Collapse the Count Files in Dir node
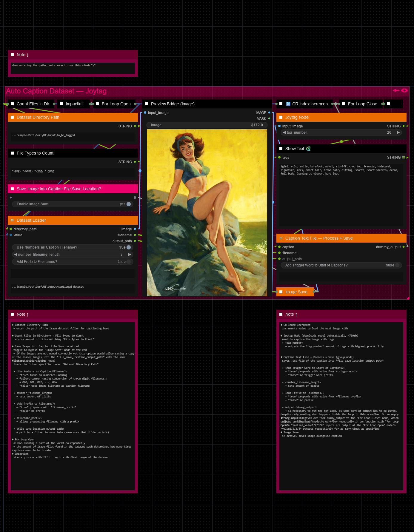 tap(12, 104)
